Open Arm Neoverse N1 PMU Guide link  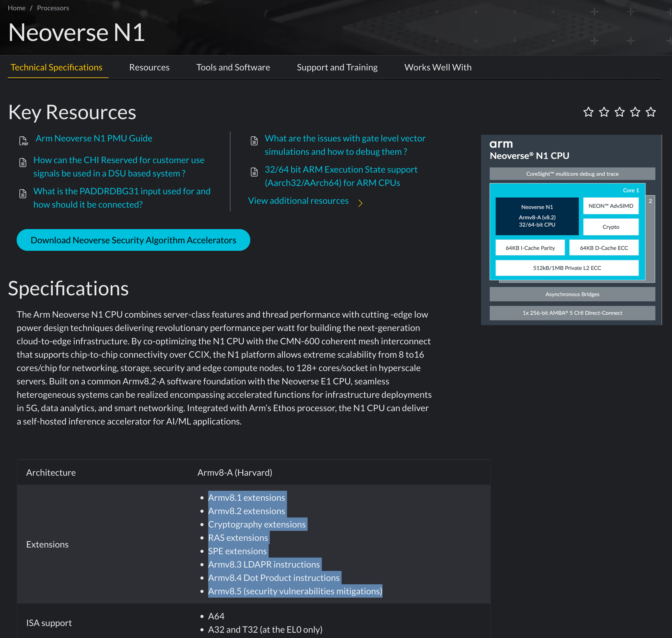coord(94,138)
